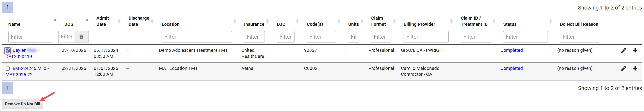This screenshot has width=644, height=111.
Task: Sort by Status column arrows
Action: [x=550, y=21]
